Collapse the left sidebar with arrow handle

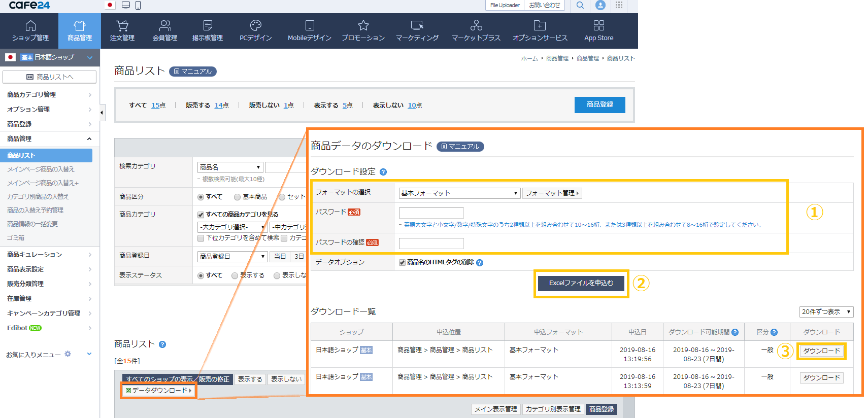pos(103,113)
